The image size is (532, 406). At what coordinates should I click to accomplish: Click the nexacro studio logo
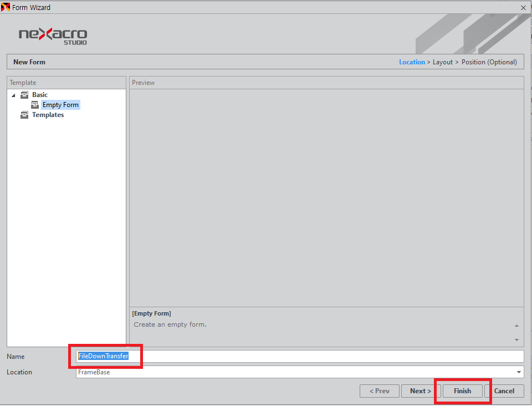pos(53,36)
